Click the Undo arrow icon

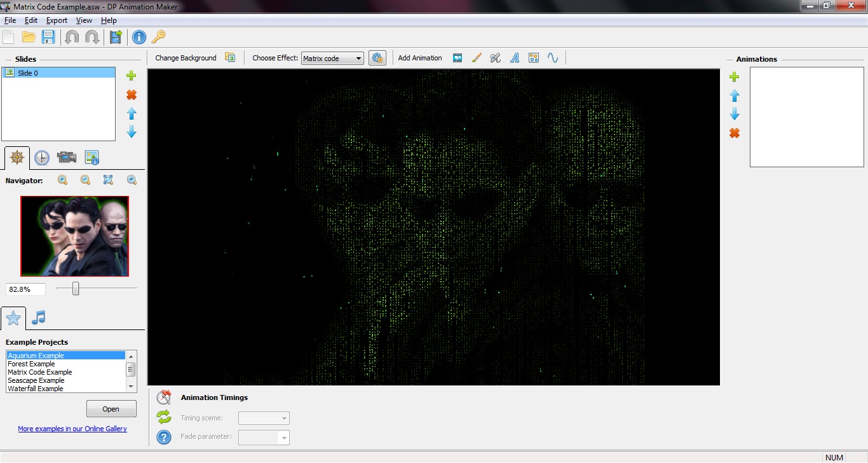(x=72, y=37)
